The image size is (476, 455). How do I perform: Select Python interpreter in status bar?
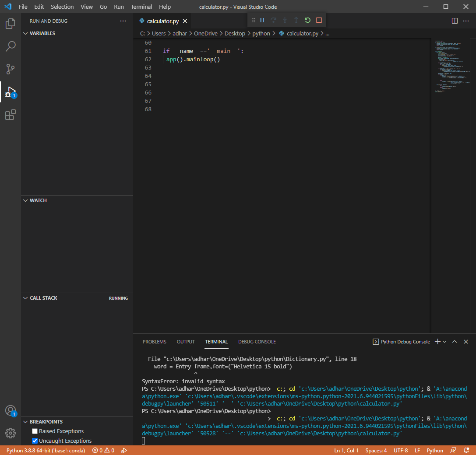tap(46, 451)
